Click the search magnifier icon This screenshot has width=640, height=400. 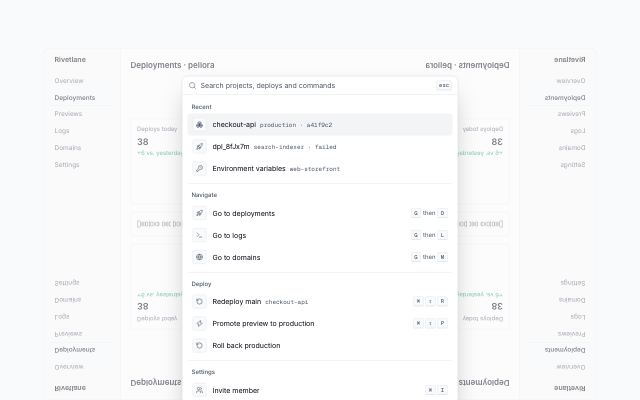coord(192,86)
